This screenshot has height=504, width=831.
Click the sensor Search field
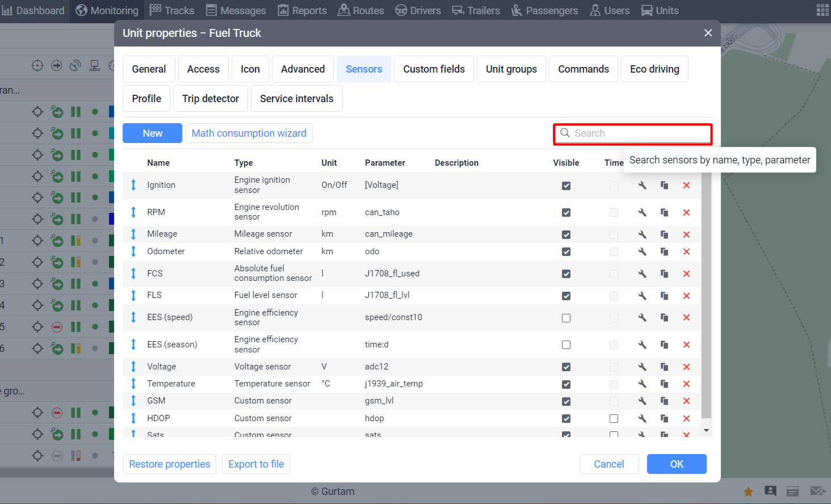(639, 133)
